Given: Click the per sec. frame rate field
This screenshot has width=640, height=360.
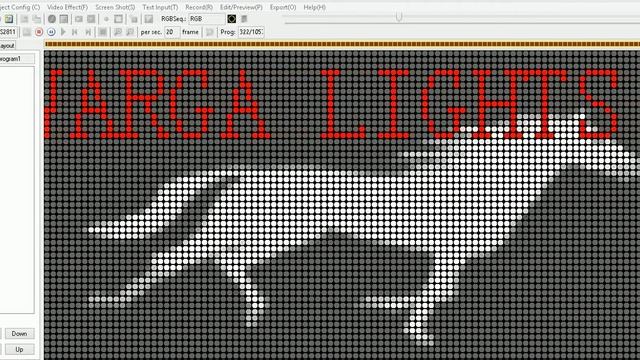Looking at the screenshot, I should pos(172,32).
